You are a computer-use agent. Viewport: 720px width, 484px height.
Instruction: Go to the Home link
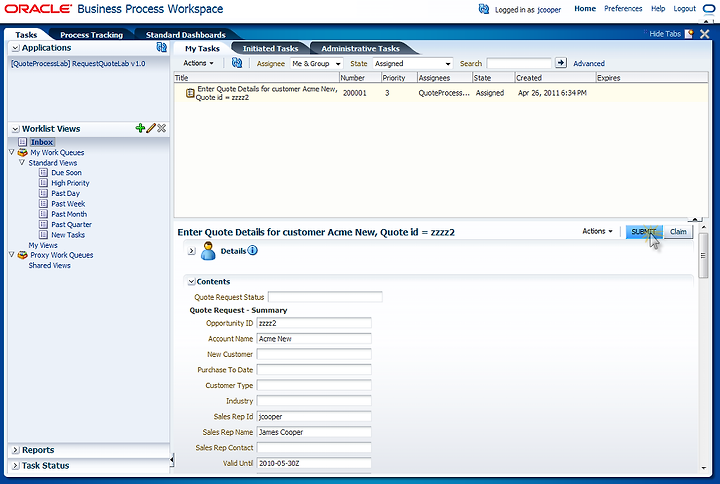click(585, 9)
